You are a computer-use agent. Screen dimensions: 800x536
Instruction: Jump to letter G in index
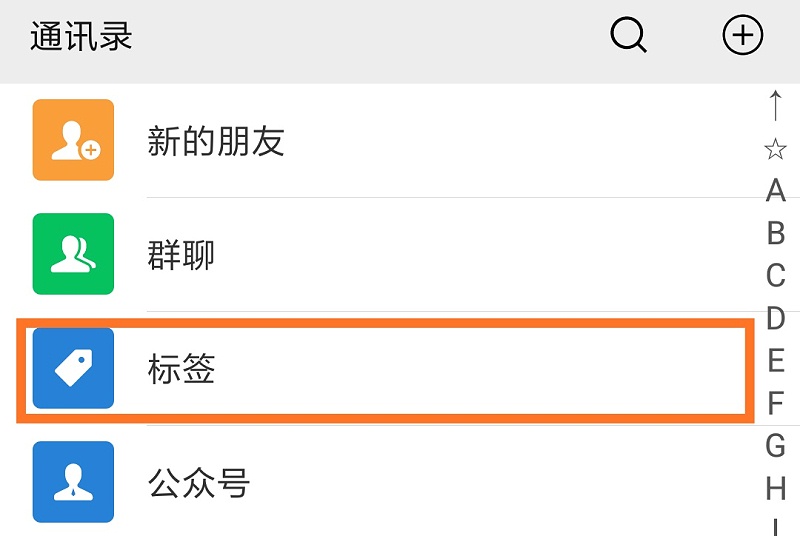coord(775,445)
